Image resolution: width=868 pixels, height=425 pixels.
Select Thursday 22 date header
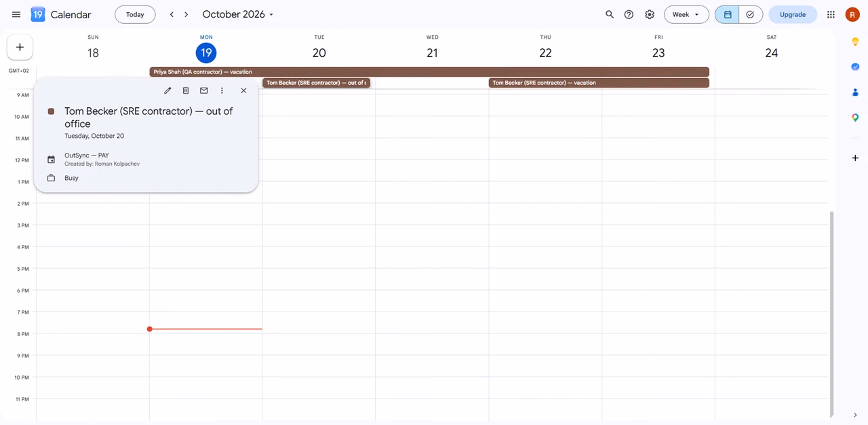point(545,53)
